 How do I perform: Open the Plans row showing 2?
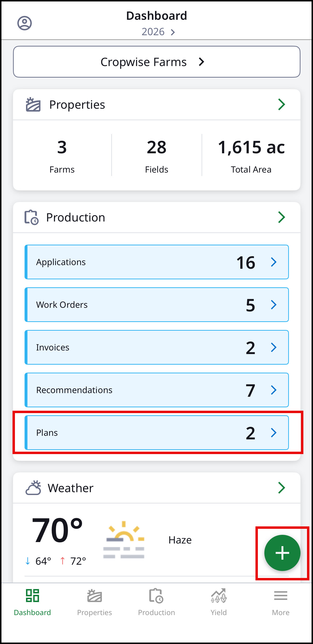157,433
